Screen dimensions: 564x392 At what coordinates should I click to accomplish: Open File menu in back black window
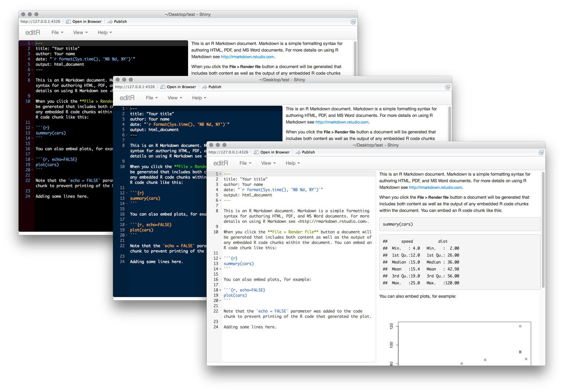tap(57, 32)
